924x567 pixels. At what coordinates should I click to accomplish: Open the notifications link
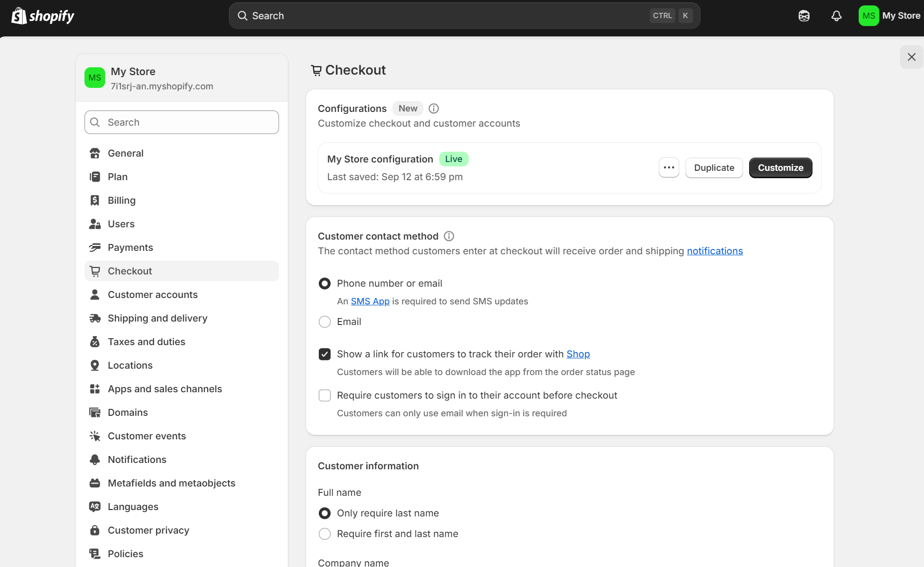click(x=715, y=251)
